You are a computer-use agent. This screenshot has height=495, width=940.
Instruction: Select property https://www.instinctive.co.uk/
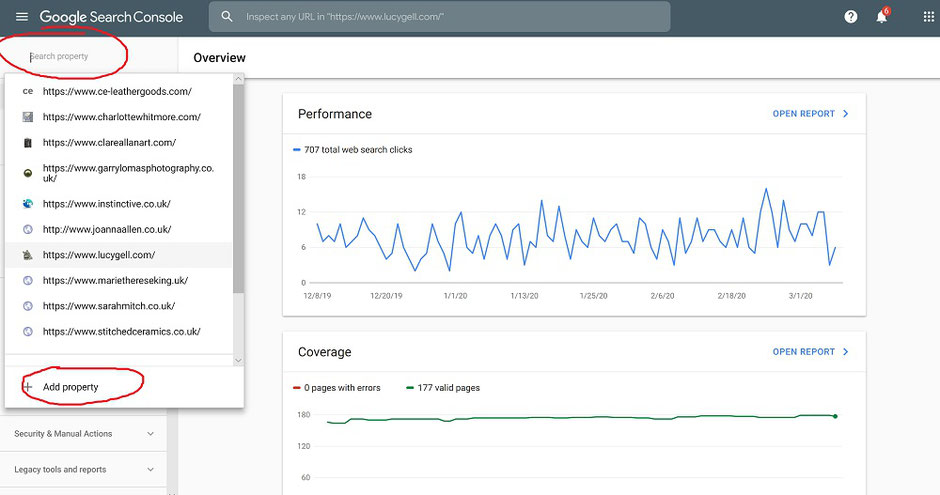pos(119,204)
